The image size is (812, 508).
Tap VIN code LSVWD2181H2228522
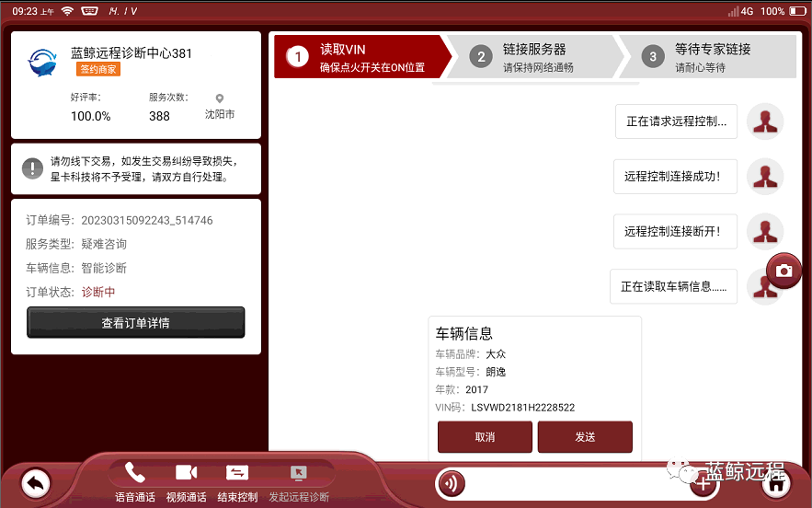tap(523, 408)
